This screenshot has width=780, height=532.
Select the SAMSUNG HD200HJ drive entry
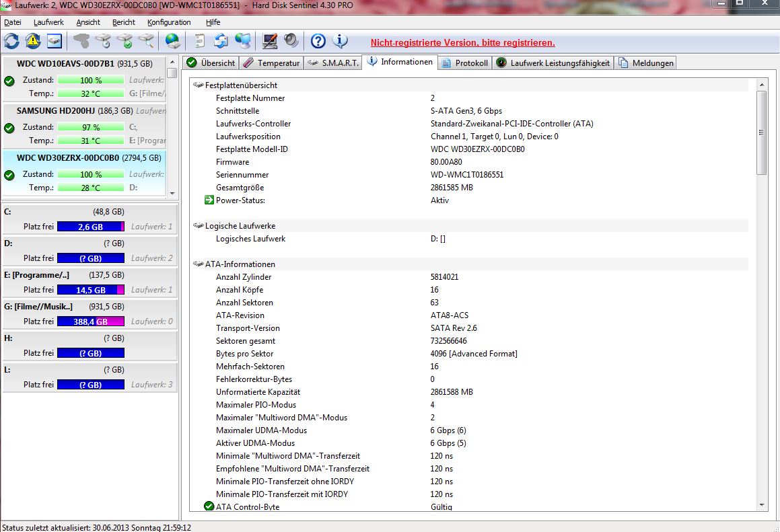click(85, 125)
